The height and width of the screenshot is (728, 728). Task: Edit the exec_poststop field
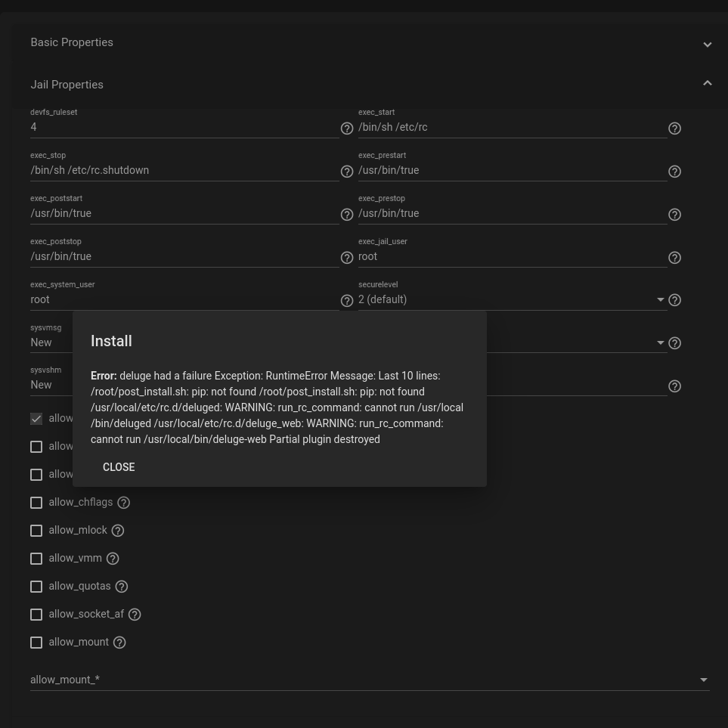184,257
